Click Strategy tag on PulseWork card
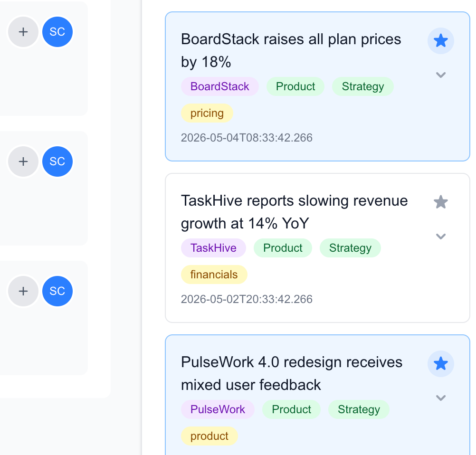This screenshot has height=455, width=476. click(359, 409)
